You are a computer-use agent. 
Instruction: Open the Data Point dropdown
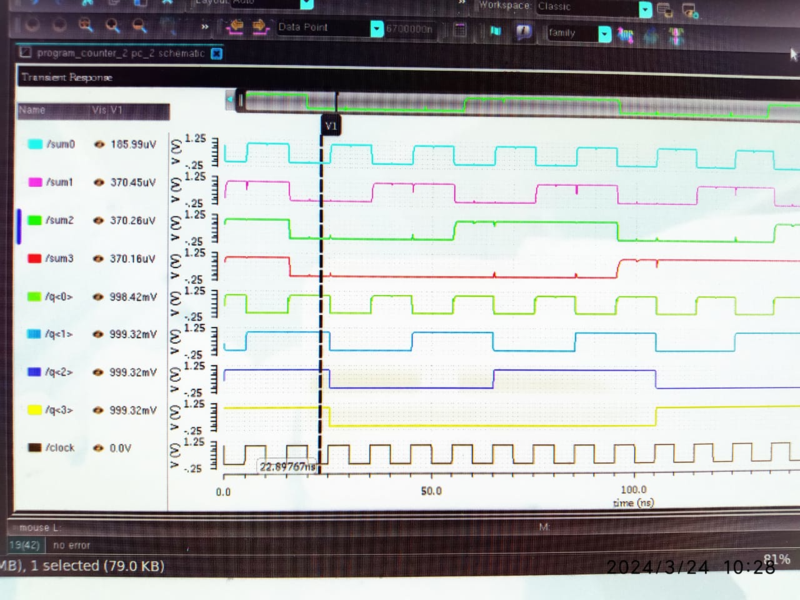click(377, 29)
